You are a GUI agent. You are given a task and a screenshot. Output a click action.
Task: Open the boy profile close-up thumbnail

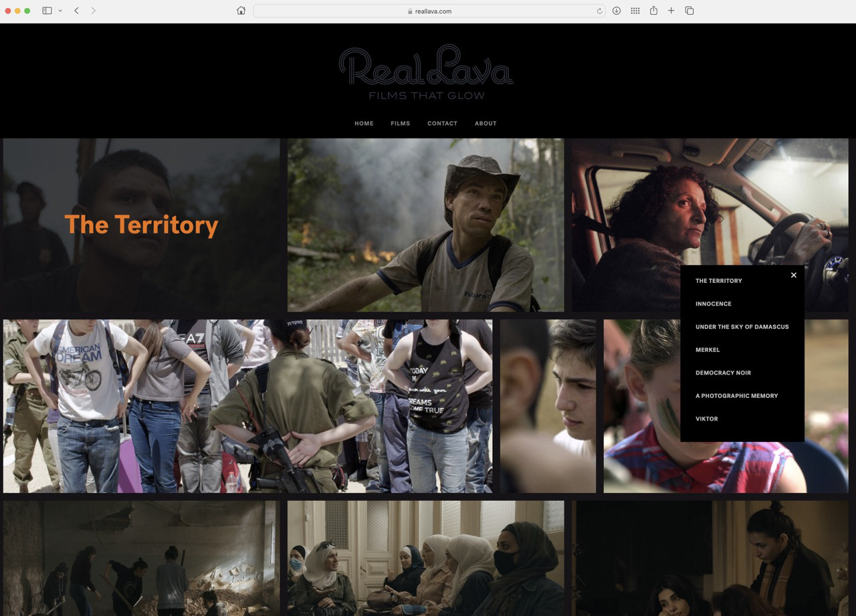[x=548, y=406]
